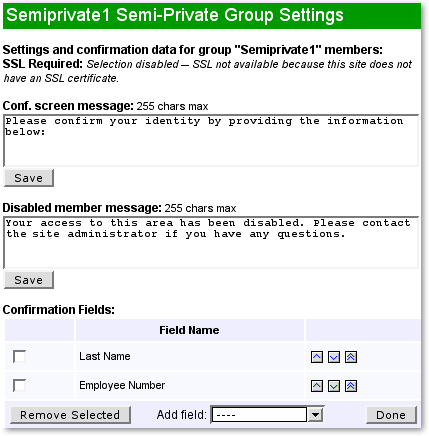
Task: Move Employee Number field down one position
Action: point(334,386)
